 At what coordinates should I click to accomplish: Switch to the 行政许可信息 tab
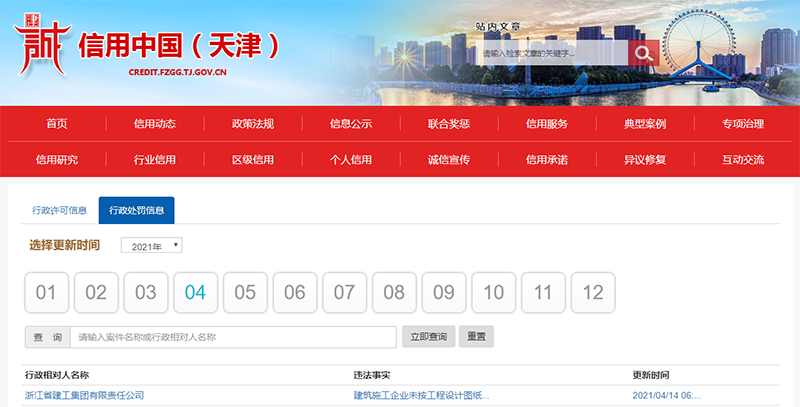pyautogui.click(x=59, y=210)
